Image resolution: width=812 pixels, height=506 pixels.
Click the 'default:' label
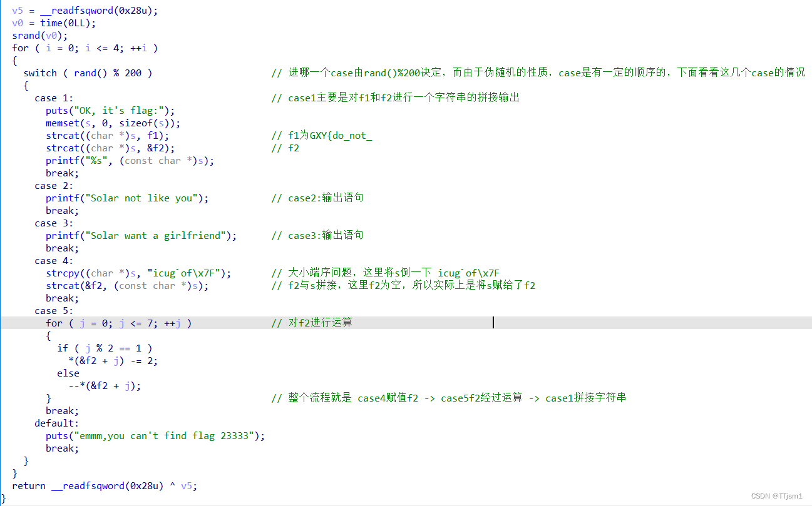[x=56, y=423]
